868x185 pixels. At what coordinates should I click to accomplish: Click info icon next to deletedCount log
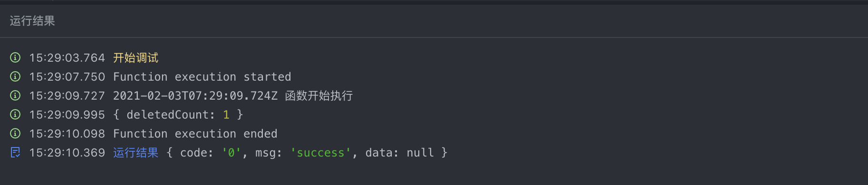[15, 114]
